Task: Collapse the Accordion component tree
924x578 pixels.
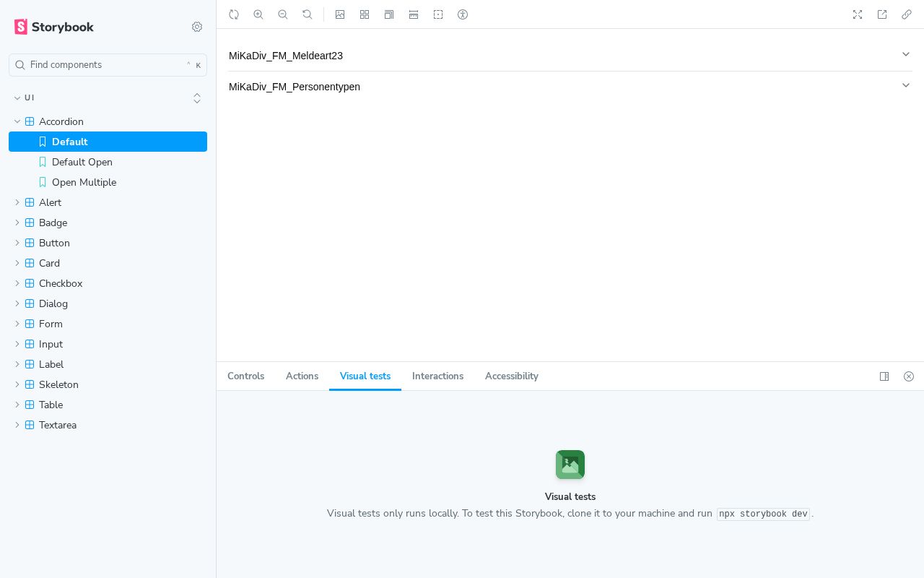Action: [108, 121]
